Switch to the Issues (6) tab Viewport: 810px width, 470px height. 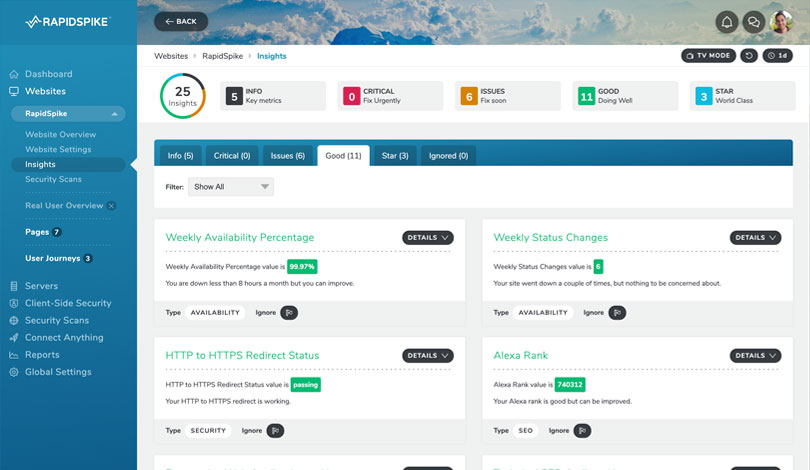288,155
